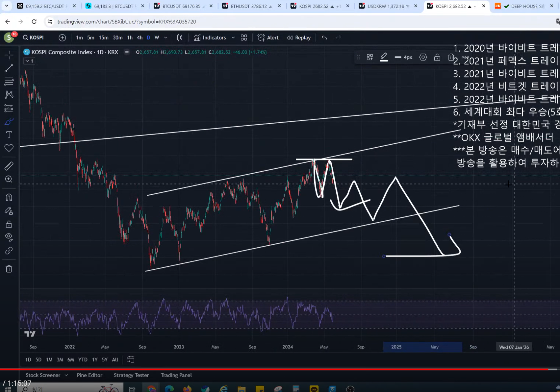The height and width of the screenshot is (392, 560).
Task: Open the heart icons tool group
Action: coord(9,148)
